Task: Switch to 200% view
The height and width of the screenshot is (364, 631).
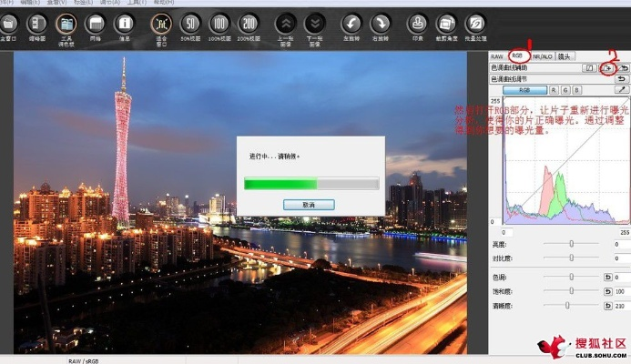Action: 249,24
